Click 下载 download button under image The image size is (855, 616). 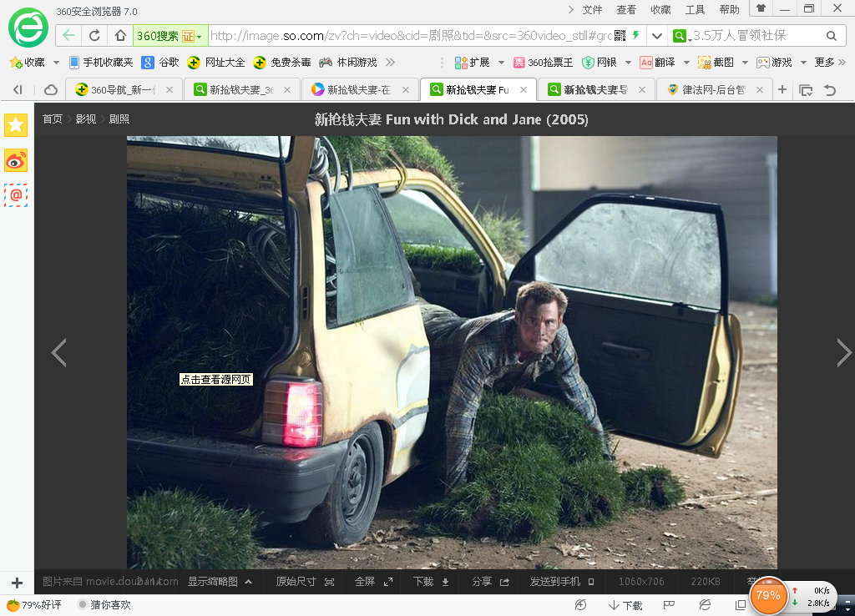[x=432, y=582]
